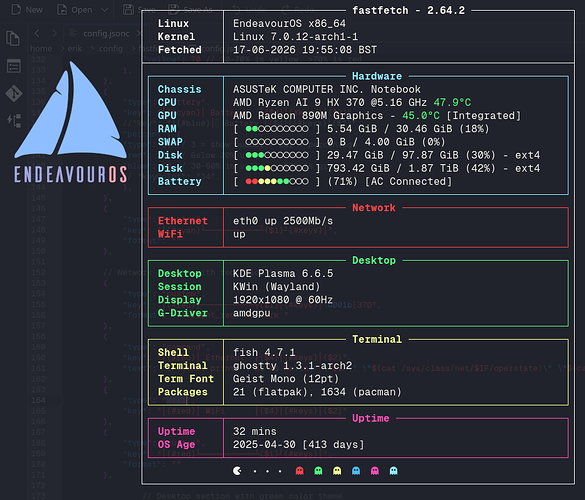
Task: Open the Documents sidebar panel icon
Action: pos(13,38)
